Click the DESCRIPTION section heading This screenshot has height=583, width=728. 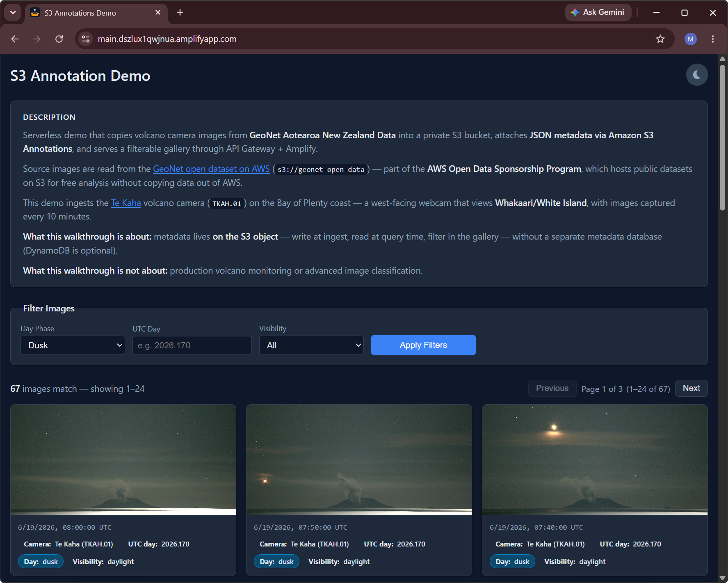pyautogui.click(x=49, y=117)
